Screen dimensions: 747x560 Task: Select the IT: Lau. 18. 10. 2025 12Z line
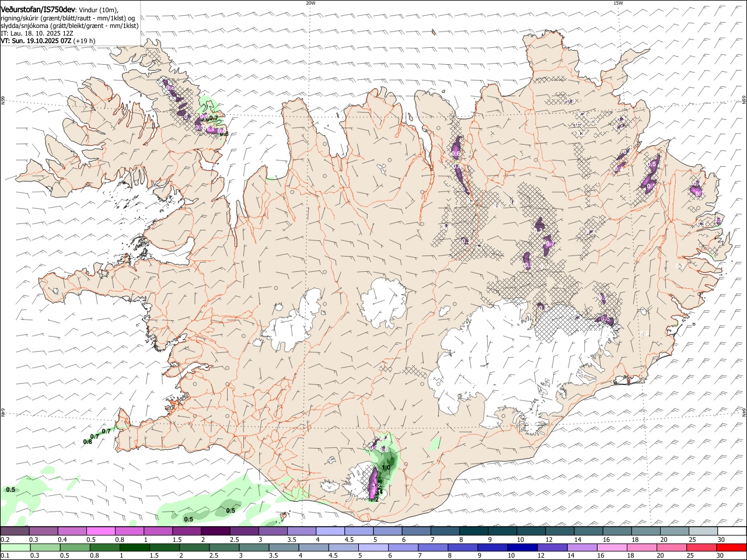(37, 33)
